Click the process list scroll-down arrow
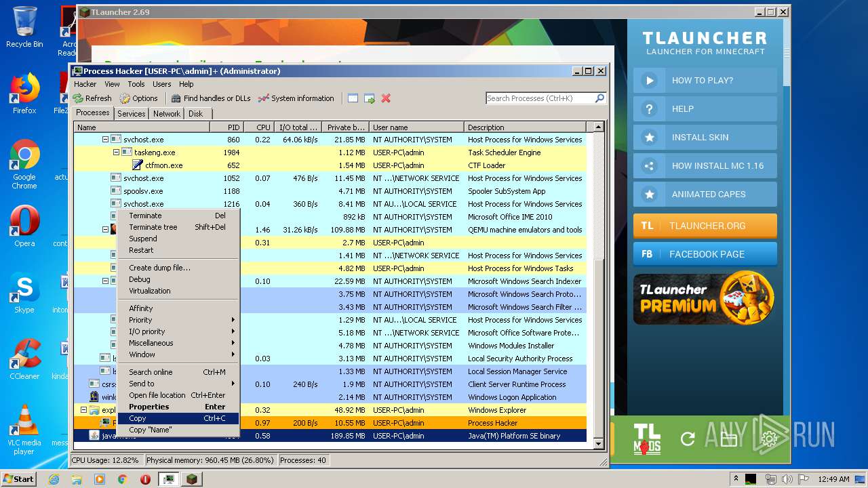The height and width of the screenshot is (488, 868). (598, 445)
